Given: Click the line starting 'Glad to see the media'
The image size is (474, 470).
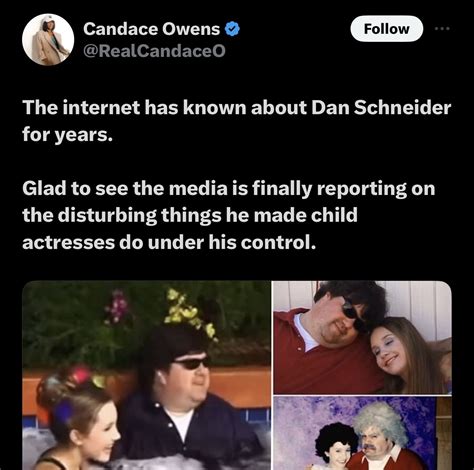Looking at the screenshot, I should coord(229,189).
